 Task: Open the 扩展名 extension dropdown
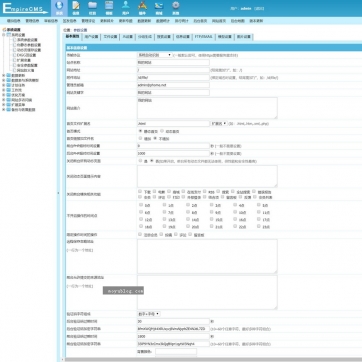219,123
